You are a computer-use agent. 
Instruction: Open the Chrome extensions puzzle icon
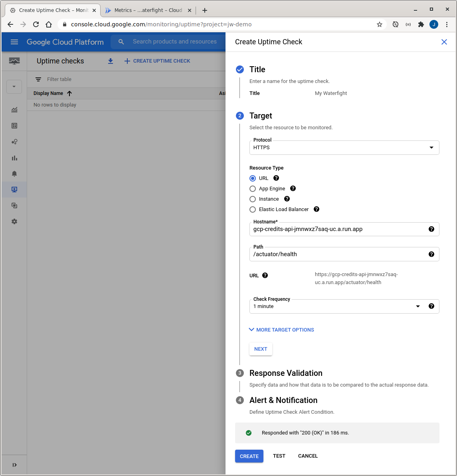[421, 24]
